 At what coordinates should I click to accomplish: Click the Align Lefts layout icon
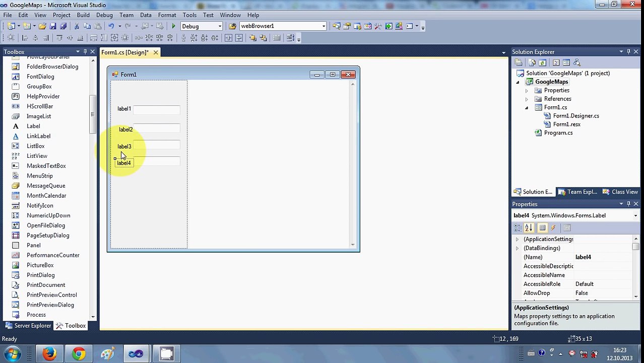tap(25, 38)
